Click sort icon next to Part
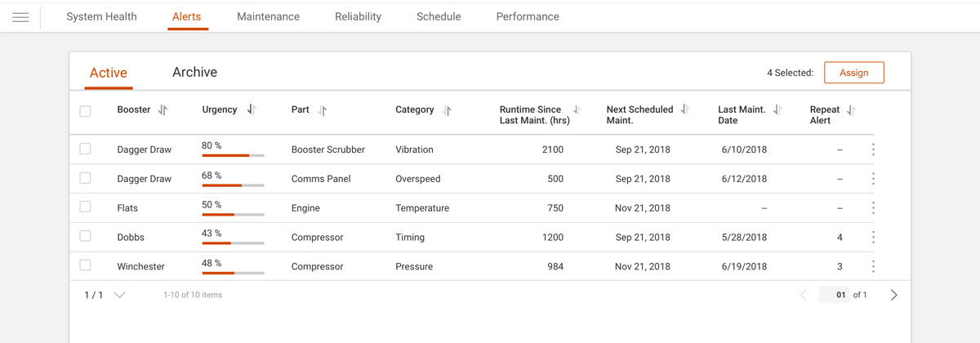 point(323,110)
